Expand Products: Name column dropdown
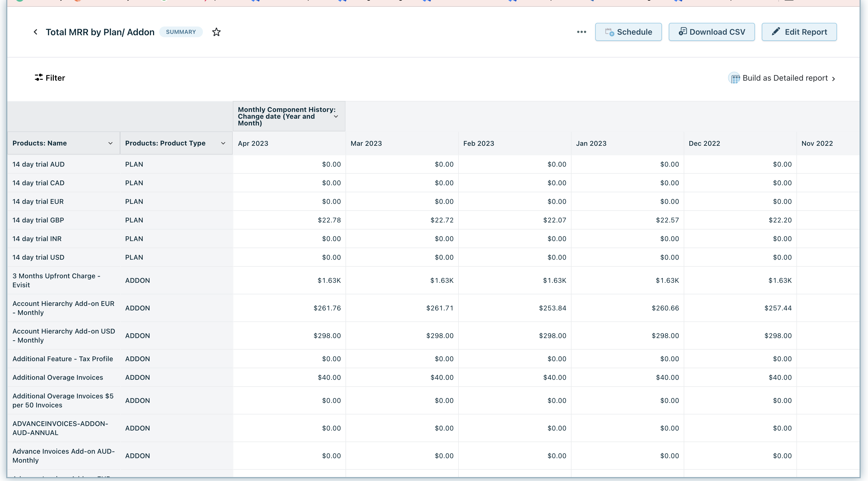The width and height of the screenshot is (868, 481). [x=110, y=143]
